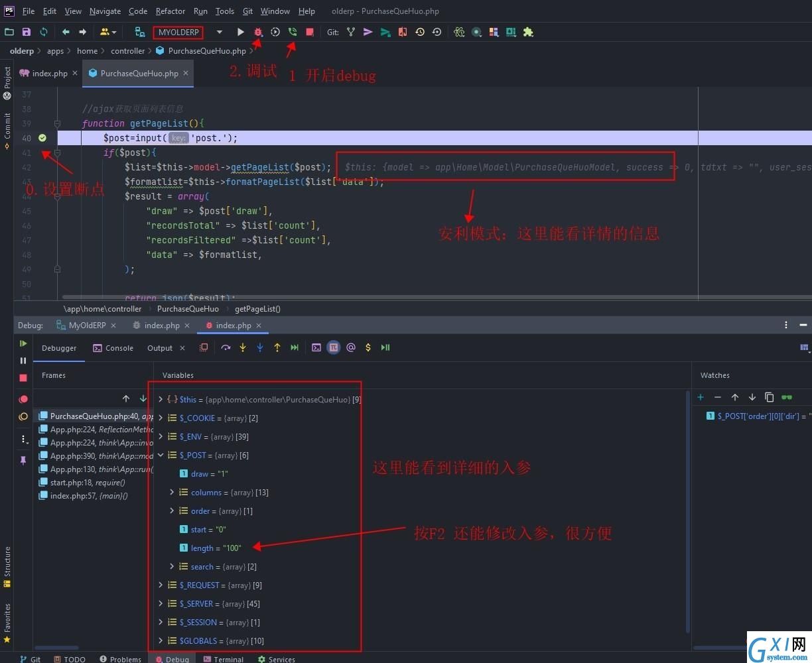Click the 'apps' breadcrumb in navigation bar
This screenshot has height=663, width=812.
(55, 51)
